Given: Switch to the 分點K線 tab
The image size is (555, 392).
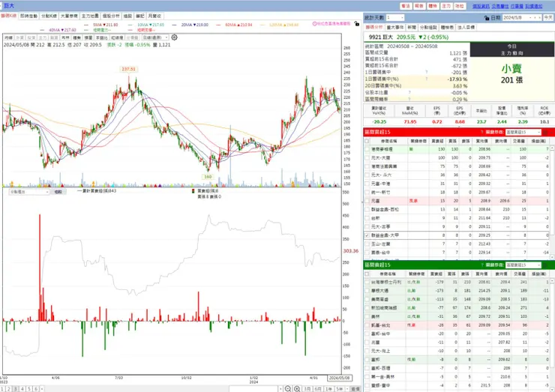Looking at the screenshot, I should (x=49, y=16).
